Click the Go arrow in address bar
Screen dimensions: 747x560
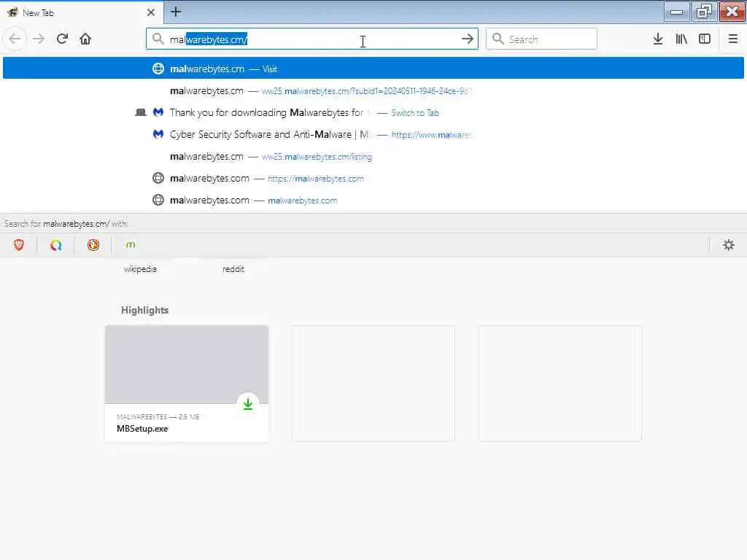pyautogui.click(x=468, y=39)
